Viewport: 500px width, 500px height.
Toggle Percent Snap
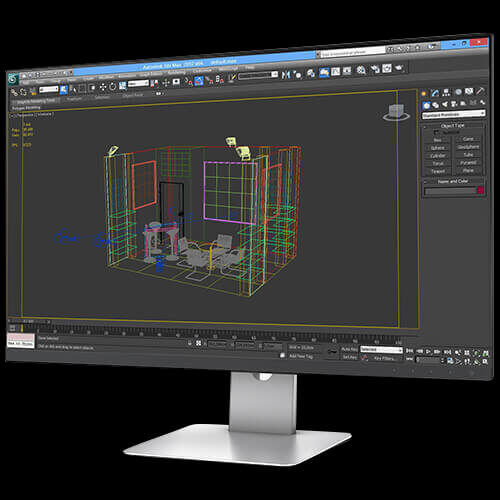point(210,80)
